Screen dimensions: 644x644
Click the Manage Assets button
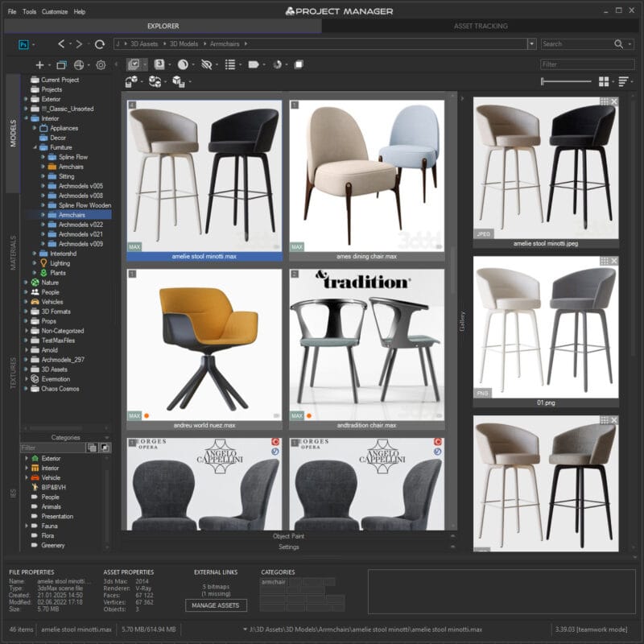pos(216,605)
